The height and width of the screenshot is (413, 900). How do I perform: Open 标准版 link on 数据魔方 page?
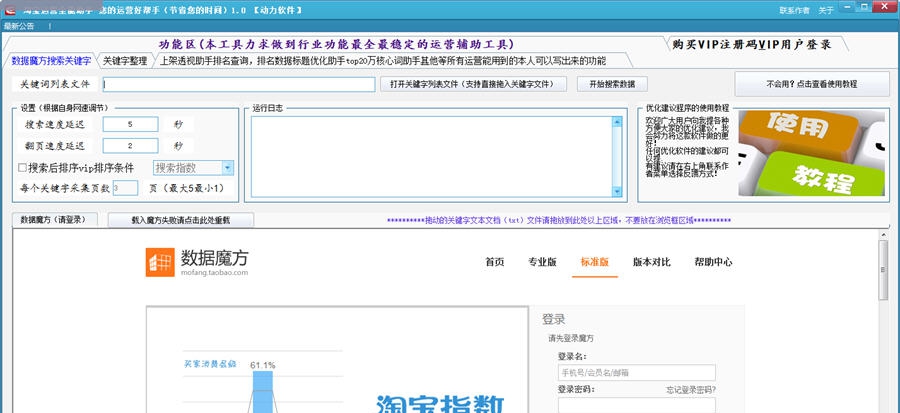click(x=595, y=262)
